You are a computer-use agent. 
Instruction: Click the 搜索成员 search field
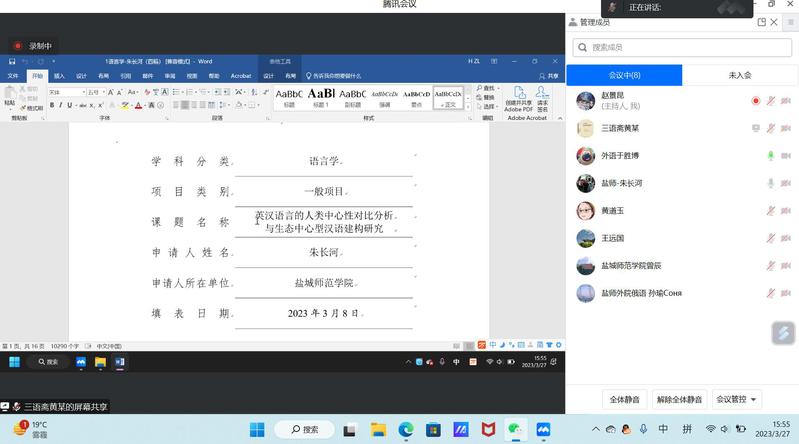tap(682, 47)
